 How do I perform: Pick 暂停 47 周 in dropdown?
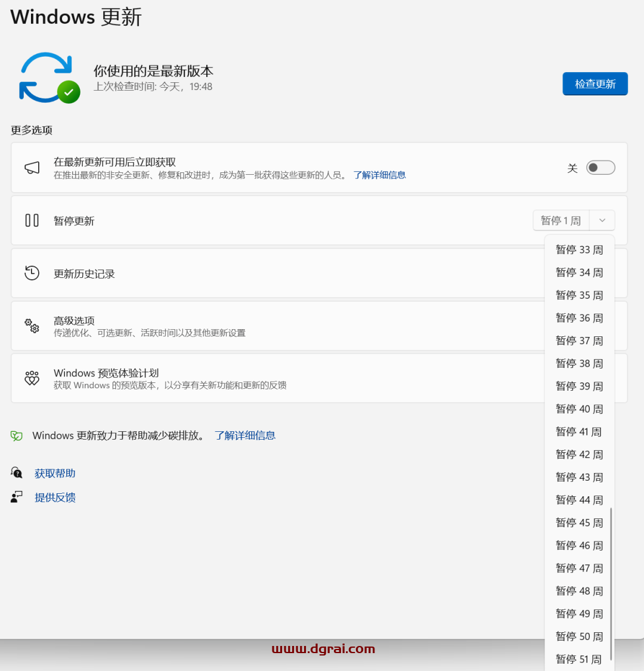click(x=580, y=568)
